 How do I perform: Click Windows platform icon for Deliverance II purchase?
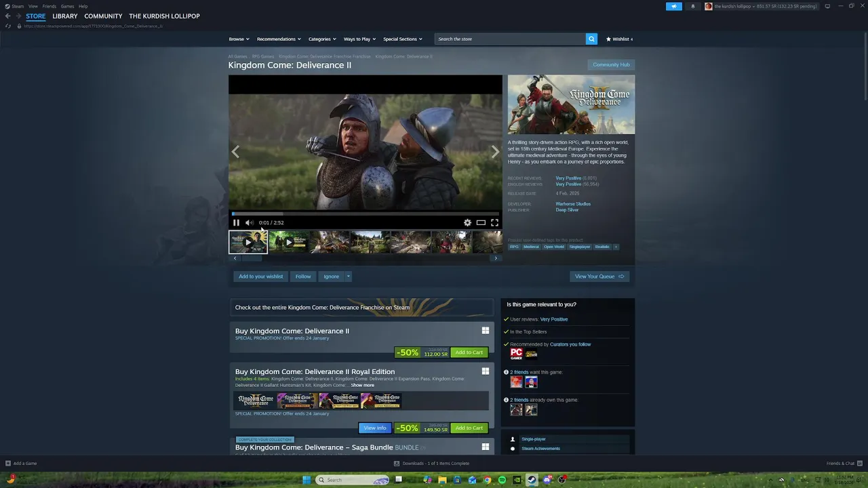coord(486,331)
